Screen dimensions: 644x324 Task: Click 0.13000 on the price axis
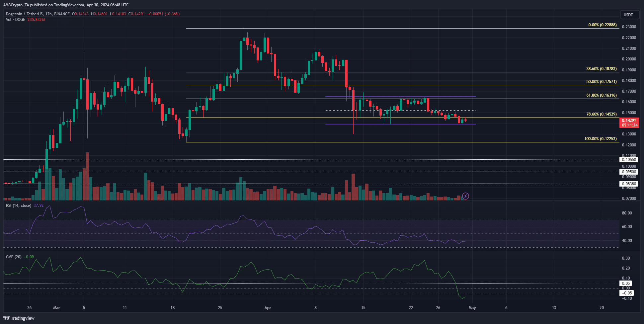(x=629, y=134)
